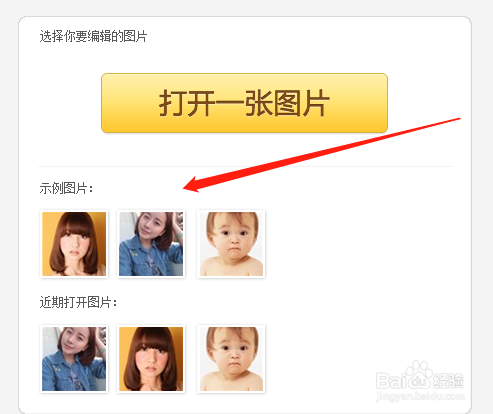Viewport: 493px width, 414px height.
Task: Open the recent bob-haircut woman photo under 近期打开图片
Action: (x=151, y=359)
